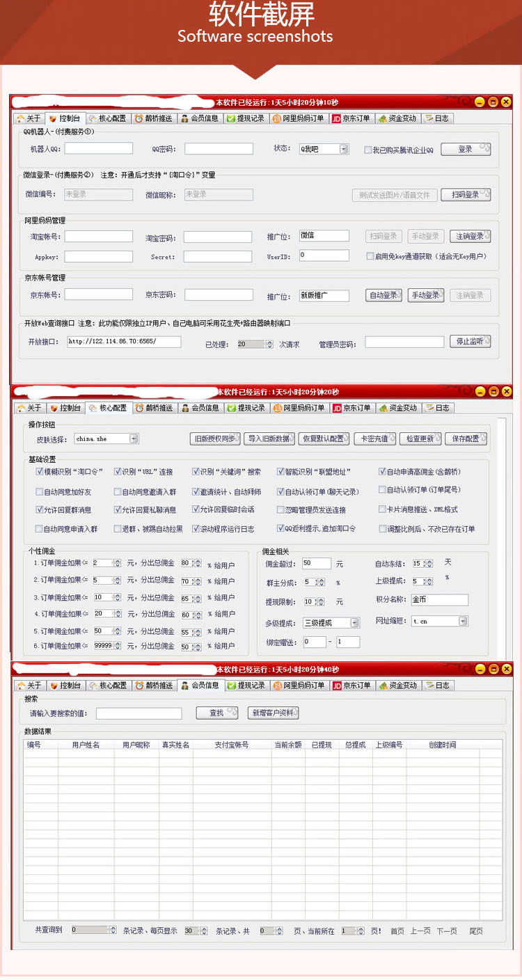This screenshot has width=522, height=980.
Task: Click 会员信息 person icon in 核心配置 window
Action: (185, 408)
